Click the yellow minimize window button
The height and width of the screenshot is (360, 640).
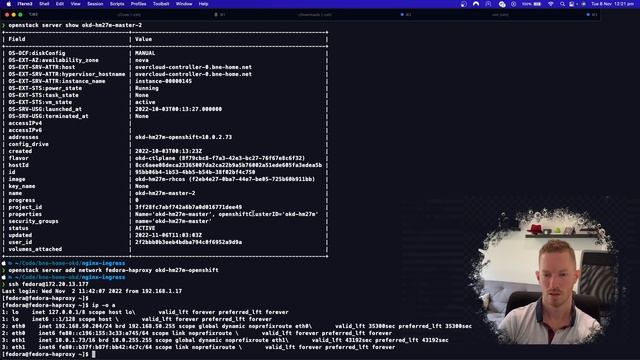click(x=13, y=15)
